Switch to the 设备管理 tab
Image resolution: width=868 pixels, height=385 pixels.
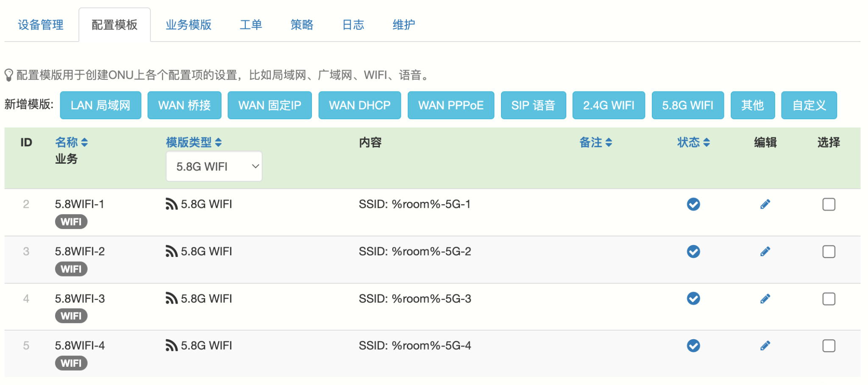pos(41,25)
